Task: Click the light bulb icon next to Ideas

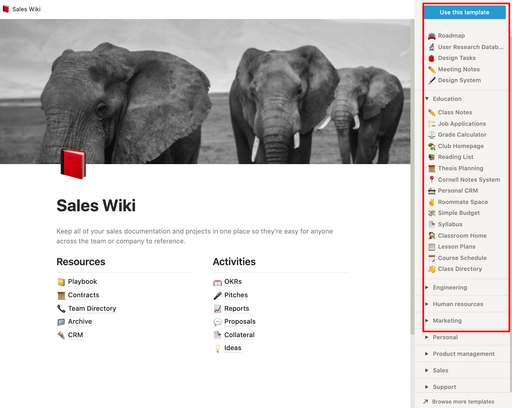Action: [217, 348]
